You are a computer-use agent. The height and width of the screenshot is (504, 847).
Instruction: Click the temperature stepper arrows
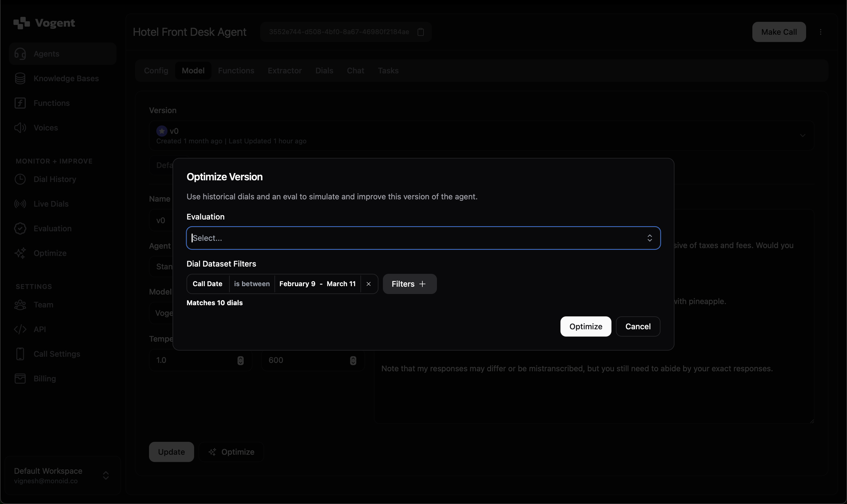(x=240, y=360)
